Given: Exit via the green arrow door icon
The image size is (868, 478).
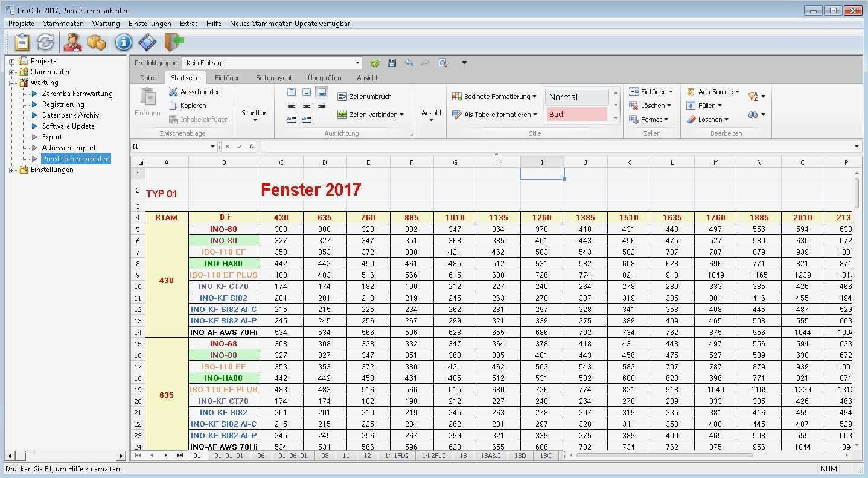Looking at the screenshot, I should [x=174, y=42].
